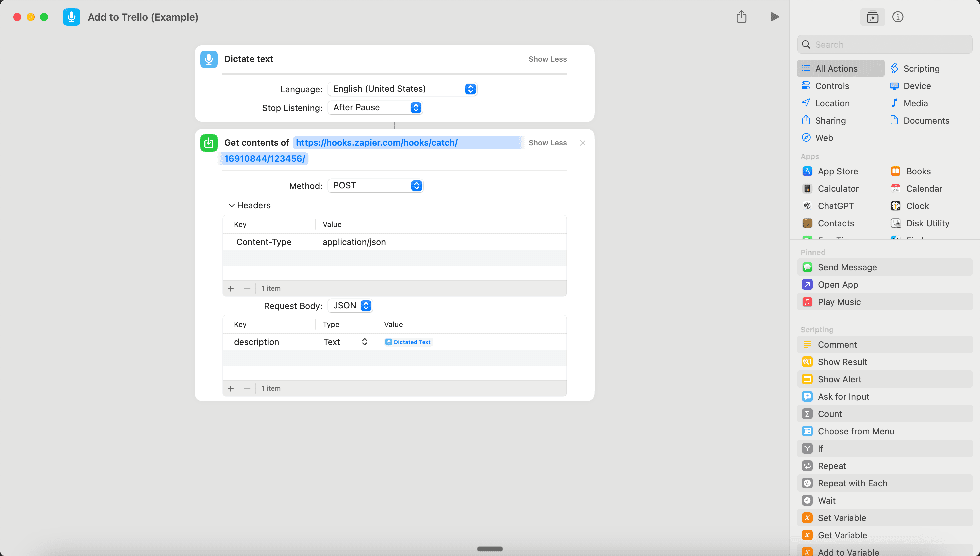Collapse the Headers section chevron
This screenshot has height=556, width=980.
pyautogui.click(x=231, y=205)
